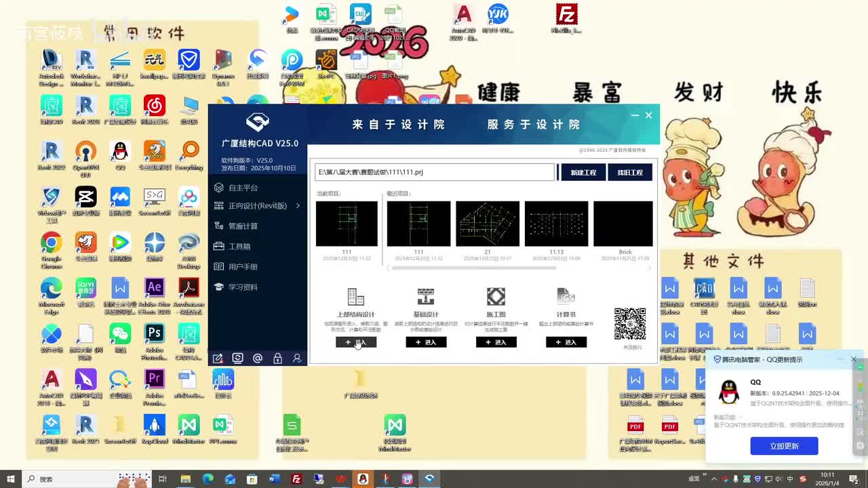Enter 上部结构设计 module via its 进入 button
Viewport: 868px width, 488px height.
coord(356,342)
